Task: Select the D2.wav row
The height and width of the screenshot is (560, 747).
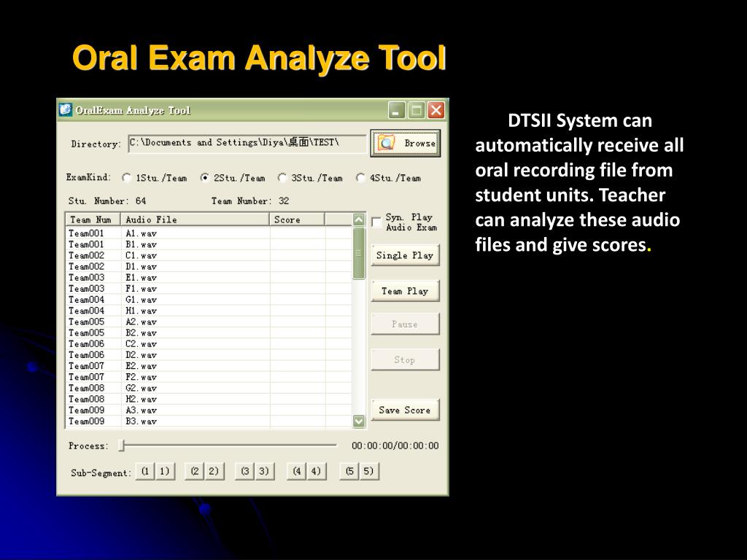Action: [x=209, y=355]
